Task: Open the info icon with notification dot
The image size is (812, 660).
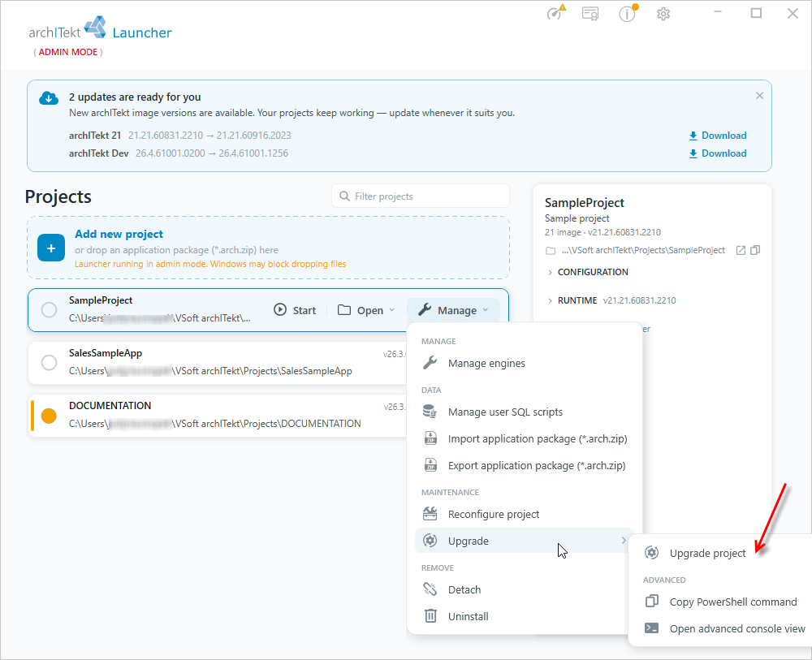Action: coord(628,14)
